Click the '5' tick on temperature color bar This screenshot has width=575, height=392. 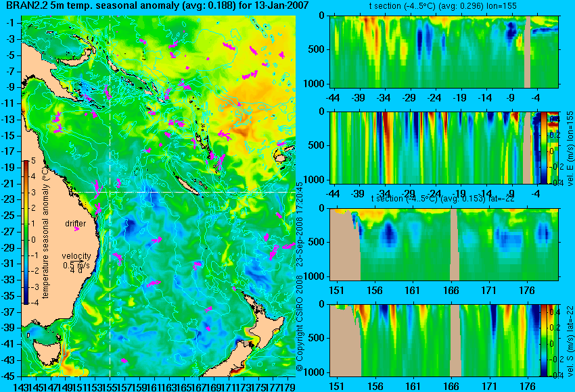coord(33,160)
